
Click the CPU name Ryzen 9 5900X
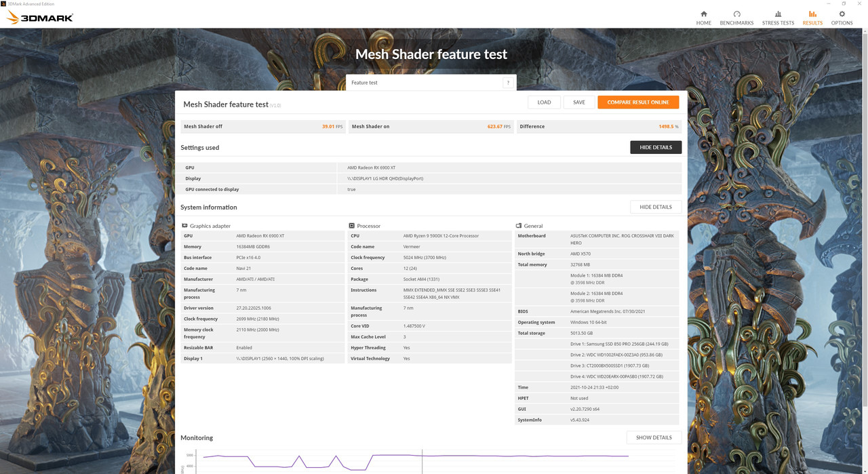click(441, 236)
